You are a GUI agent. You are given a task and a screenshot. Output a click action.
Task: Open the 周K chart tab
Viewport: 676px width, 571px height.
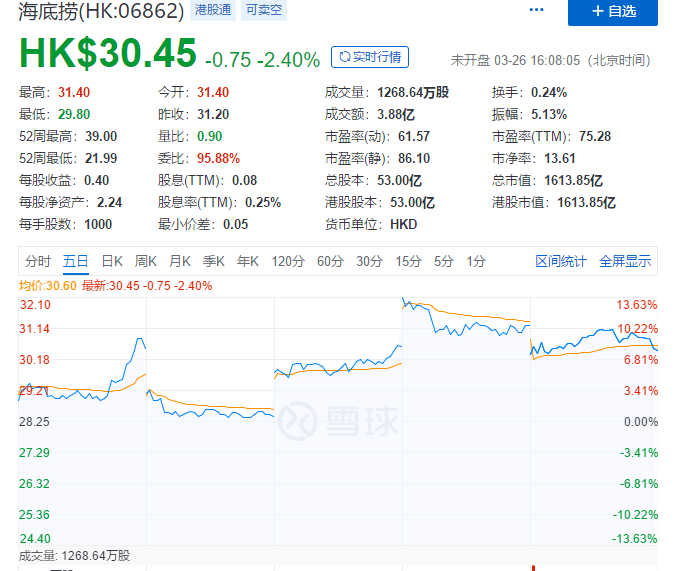pyautogui.click(x=146, y=261)
